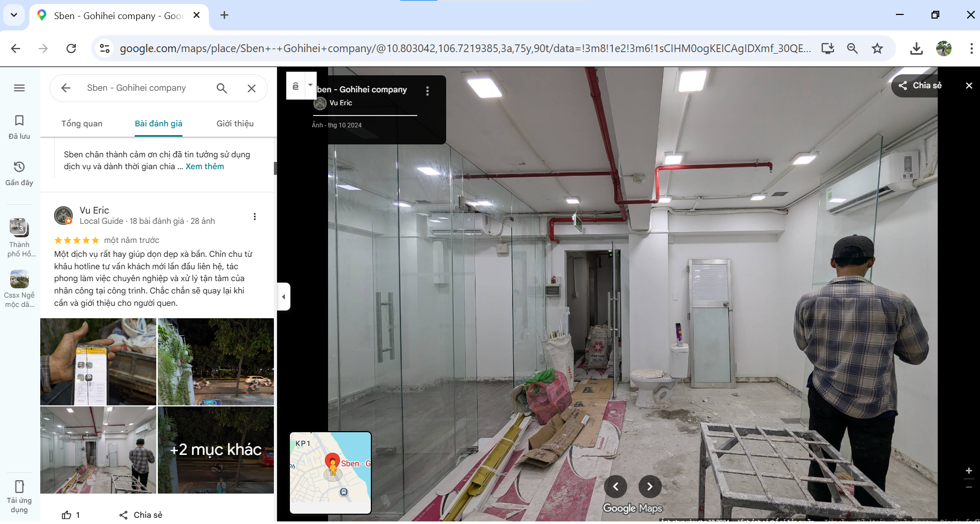980x524 pixels.
Task: Clear the Sben search with X icon
Action: (x=252, y=88)
